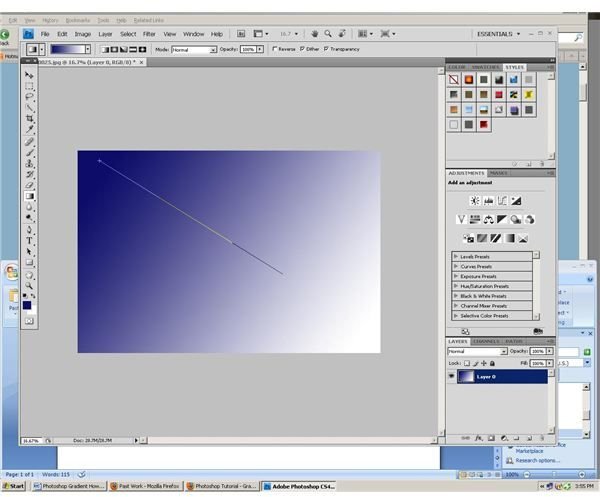Add a Photo Filter adjustment

pyautogui.click(x=515, y=220)
